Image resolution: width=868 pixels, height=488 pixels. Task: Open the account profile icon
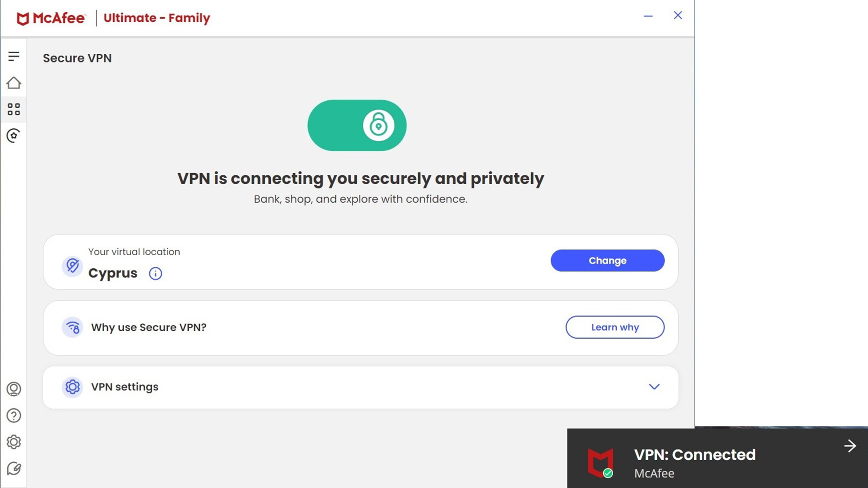point(14,389)
